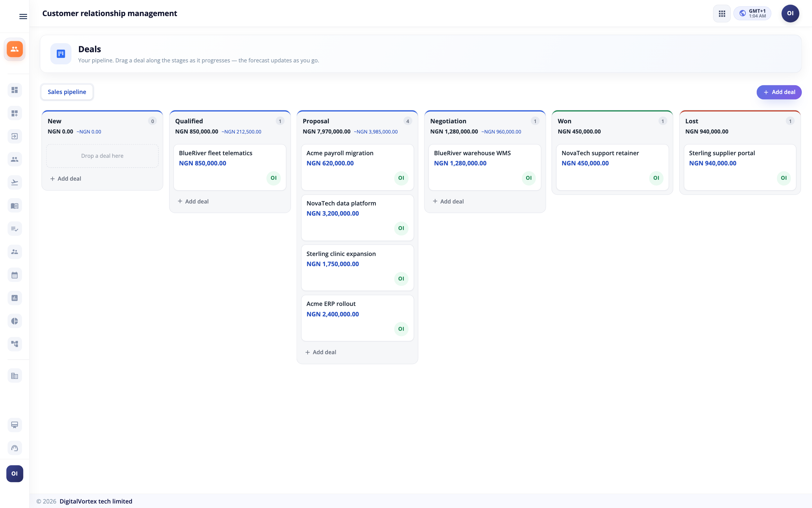Add deal in the Proposal column
The height and width of the screenshot is (508, 812).
321,352
